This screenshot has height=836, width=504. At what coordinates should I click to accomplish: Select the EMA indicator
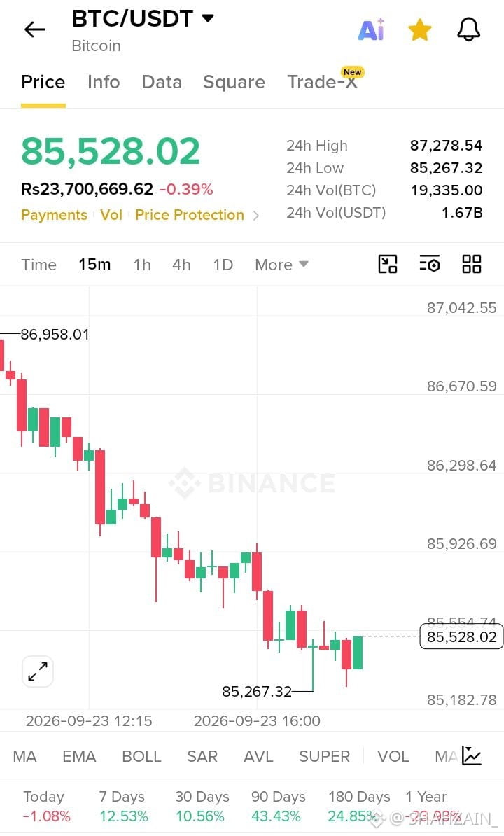(x=79, y=756)
